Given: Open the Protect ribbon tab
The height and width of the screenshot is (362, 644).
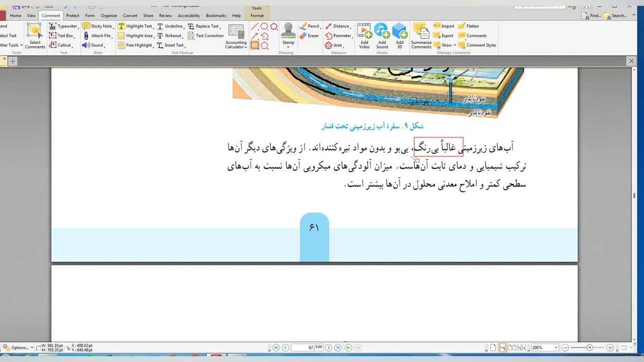Looking at the screenshot, I should (73, 16).
